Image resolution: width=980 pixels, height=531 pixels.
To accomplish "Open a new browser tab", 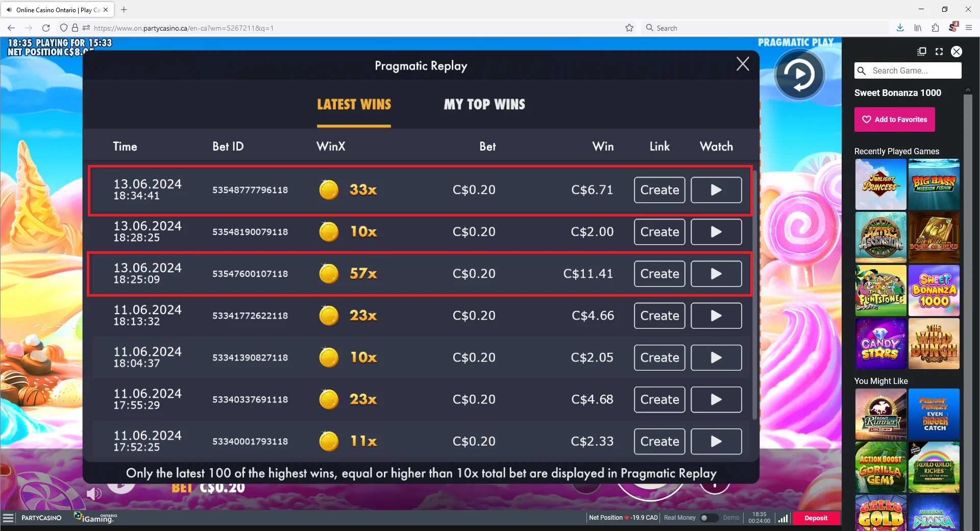I will (x=124, y=9).
